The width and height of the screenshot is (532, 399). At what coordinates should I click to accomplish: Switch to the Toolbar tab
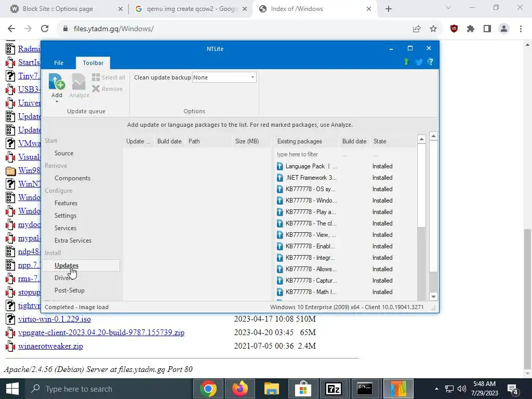(93, 63)
